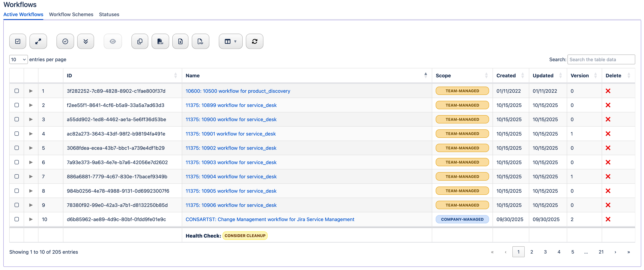The width and height of the screenshot is (644, 270).
Task: Select the row checkbox for workflow 10600
Action: (x=17, y=91)
